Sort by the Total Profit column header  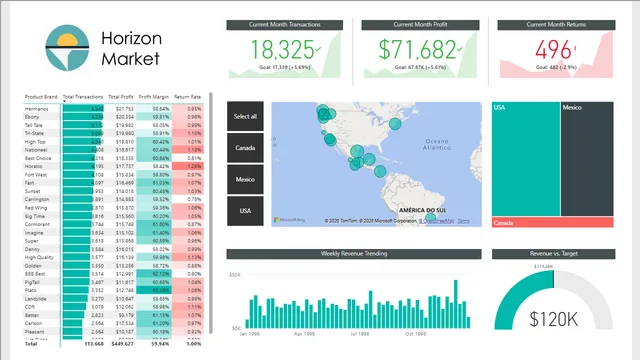[x=120, y=97]
